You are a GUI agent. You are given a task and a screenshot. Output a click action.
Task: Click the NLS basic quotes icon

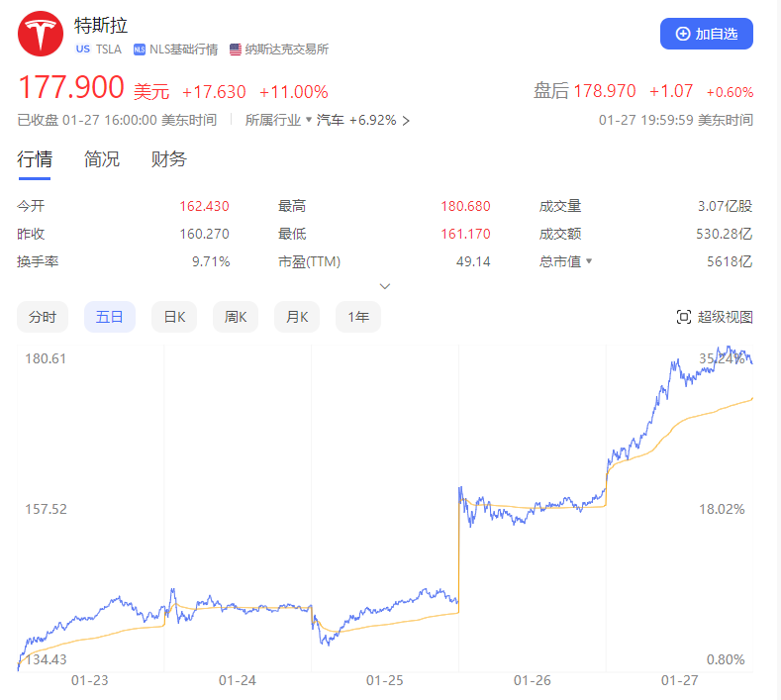pos(140,49)
